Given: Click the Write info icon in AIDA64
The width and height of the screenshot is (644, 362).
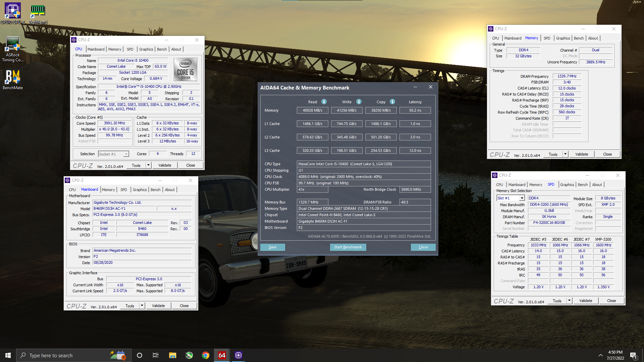Looking at the screenshot, I should click(359, 102).
